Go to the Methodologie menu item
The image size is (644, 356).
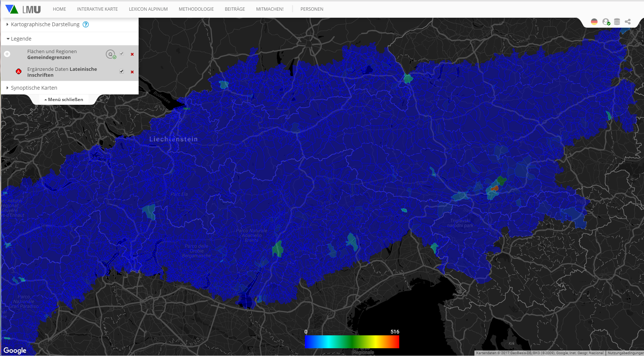(x=196, y=9)
